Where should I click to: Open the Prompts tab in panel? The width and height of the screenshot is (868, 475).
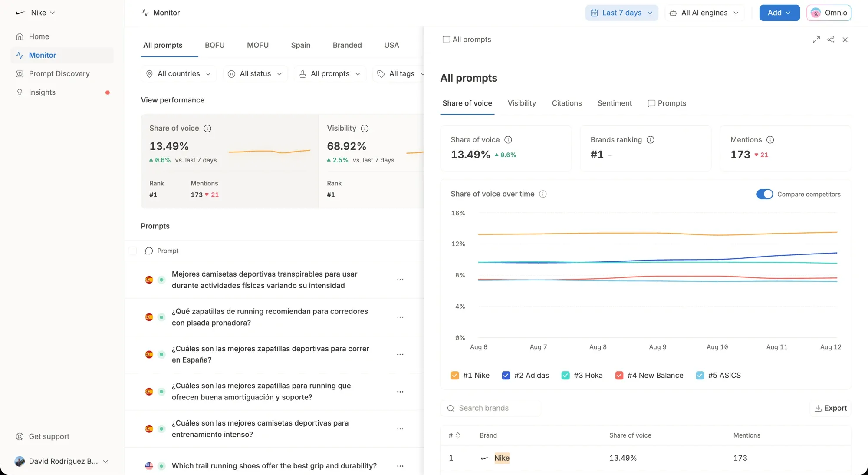point(667,103)
